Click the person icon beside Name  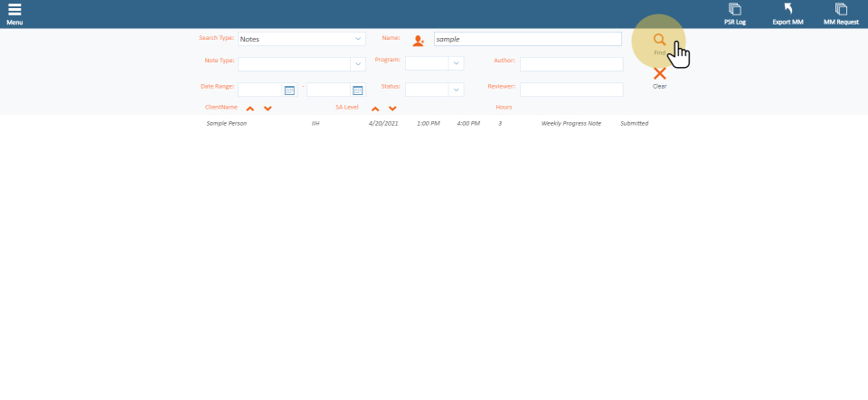click(x=418, y=41)
